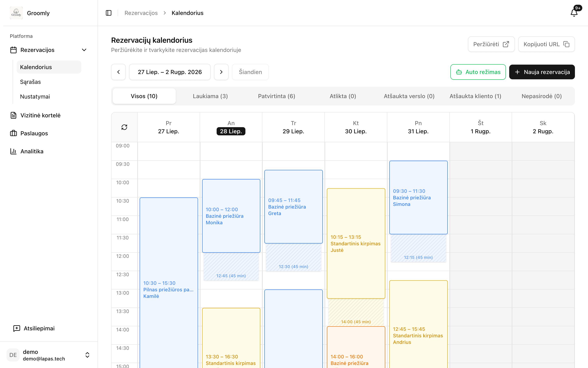Switch to the Patvirtinta (6) tab

276,96
